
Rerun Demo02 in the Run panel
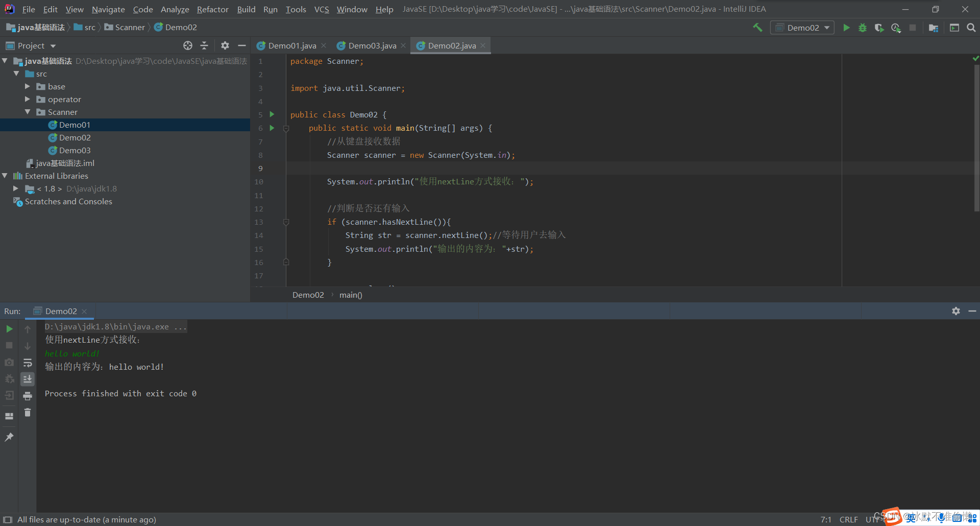point(9,329)
